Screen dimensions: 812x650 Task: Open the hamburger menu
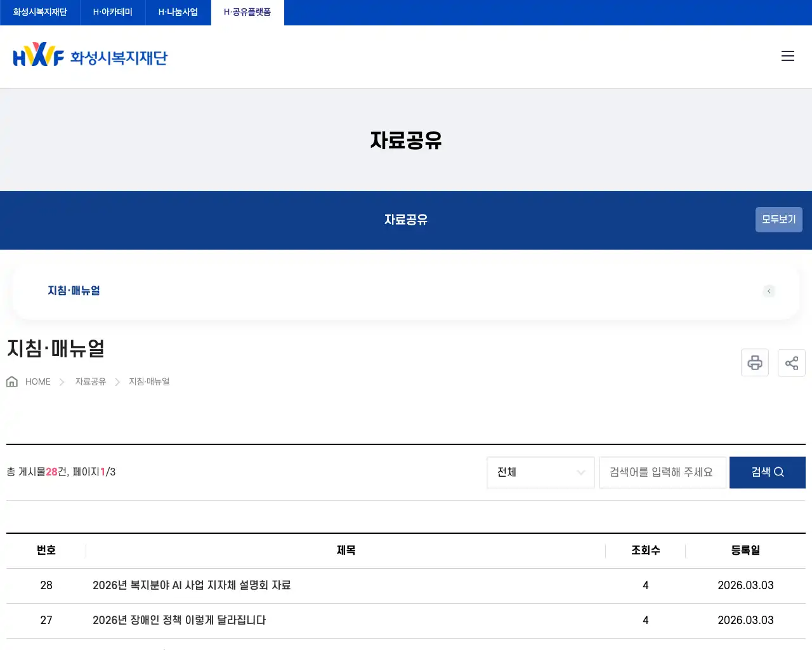click(788, 56)
